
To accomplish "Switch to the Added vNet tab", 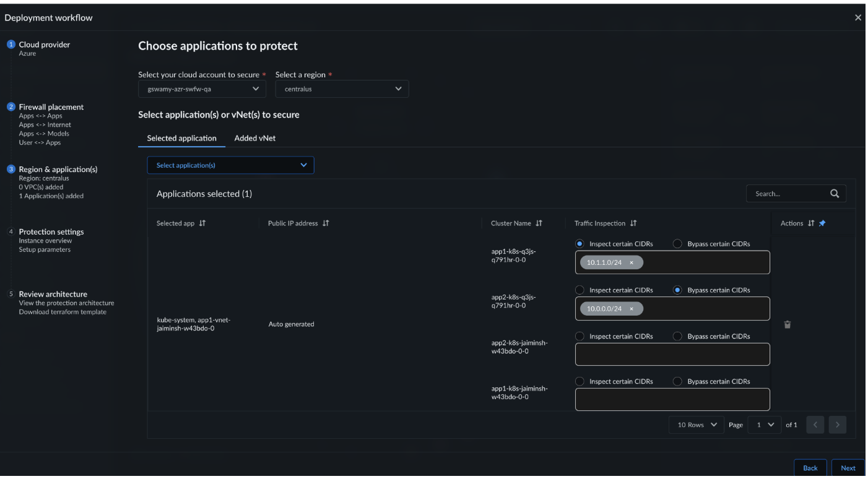I will [x=254, y=138].
